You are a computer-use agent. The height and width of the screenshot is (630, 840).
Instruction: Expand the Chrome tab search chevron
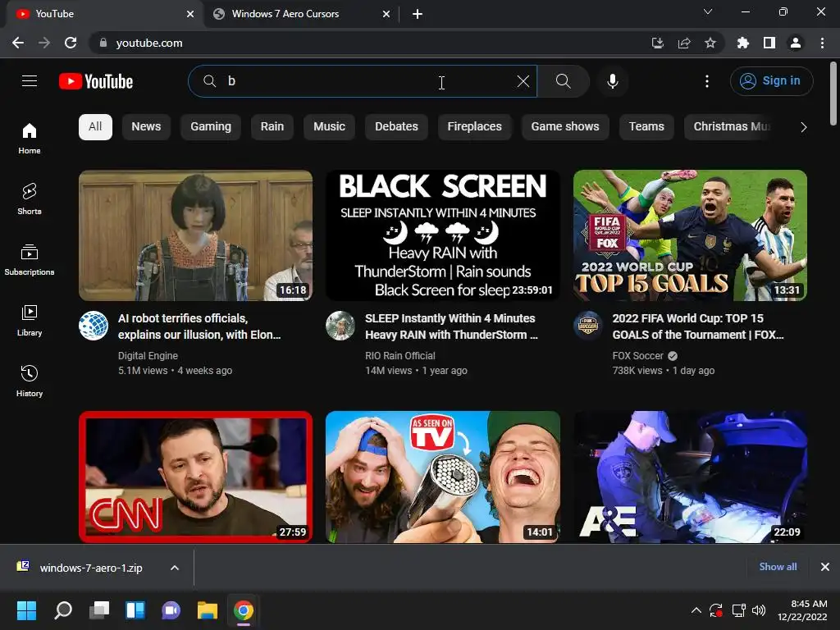tap(708, 11)
